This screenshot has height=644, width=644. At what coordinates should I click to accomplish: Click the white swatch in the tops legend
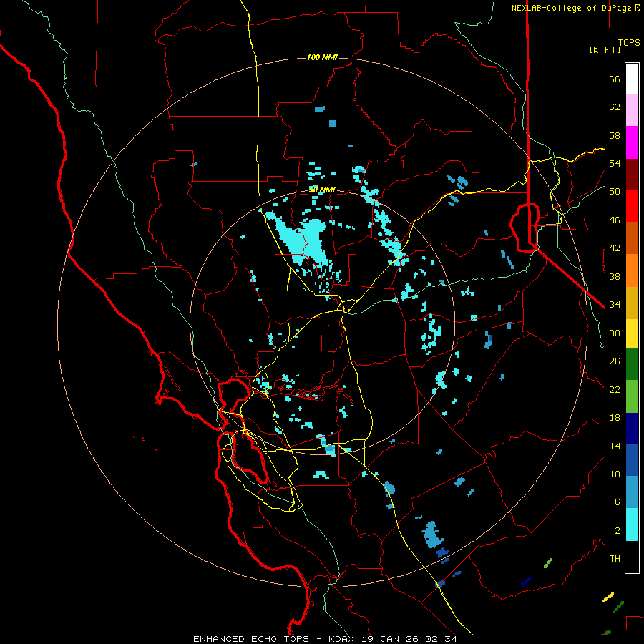(x=632, y=79)
